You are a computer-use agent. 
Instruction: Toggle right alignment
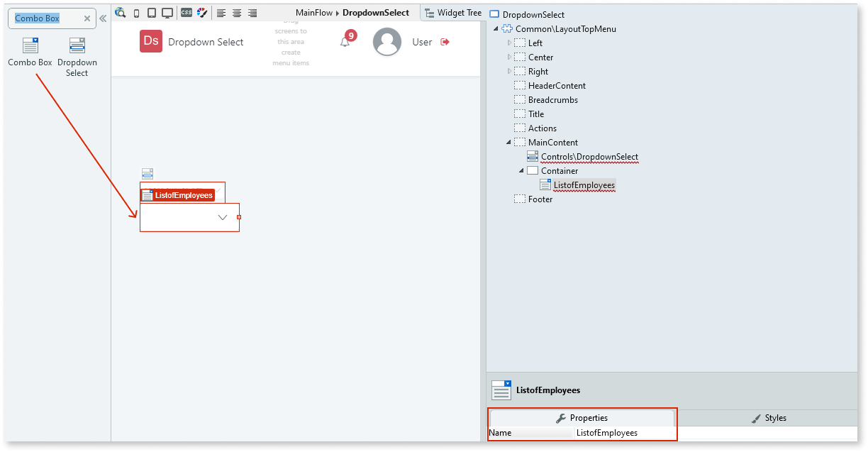(252, 12)
